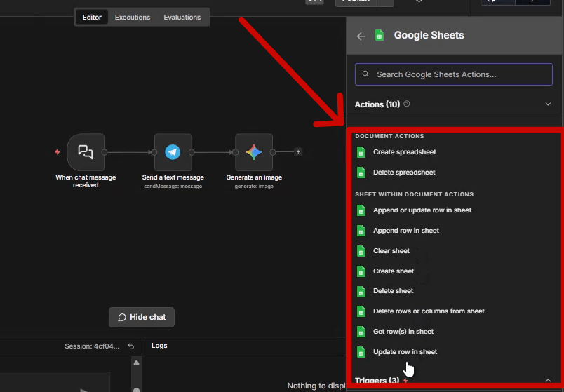Screen dimensions: 564x392
Task: Select the Generate an image node
Action: pyautogui.click(x=254, y=151)
